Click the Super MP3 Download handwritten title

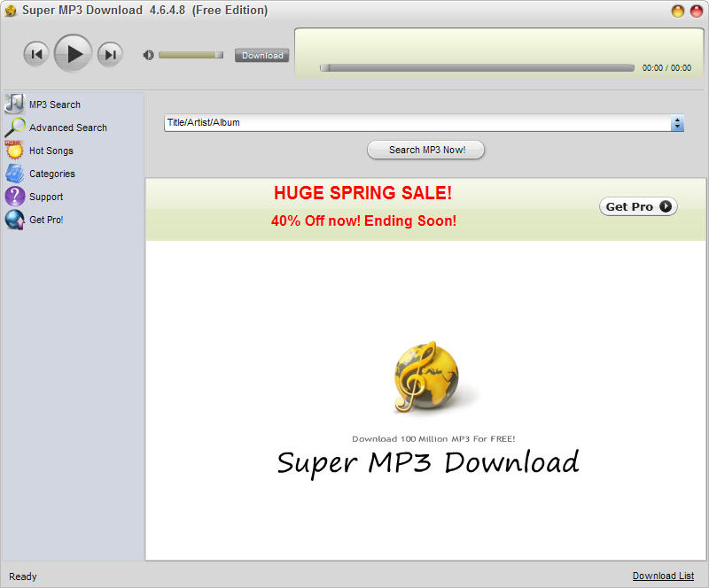pos(428,462)
